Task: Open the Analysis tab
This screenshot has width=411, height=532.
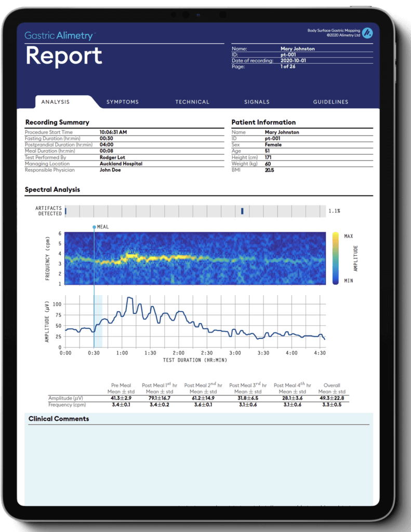Action: click(x=56, y=102)
